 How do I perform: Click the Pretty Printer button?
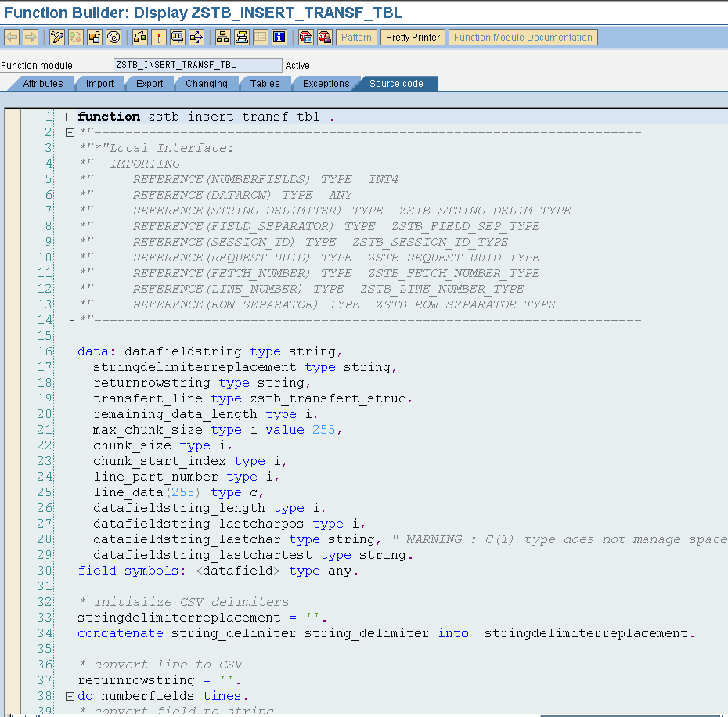413,37
